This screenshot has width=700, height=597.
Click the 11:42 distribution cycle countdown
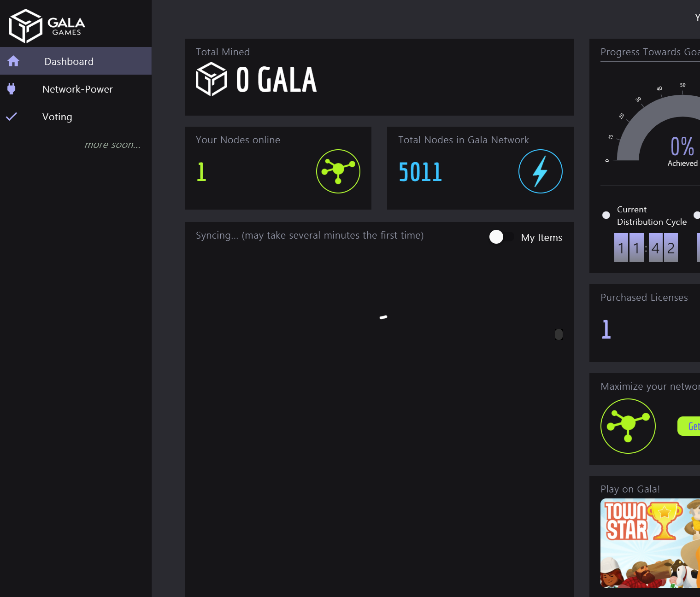tap(646, 248)
